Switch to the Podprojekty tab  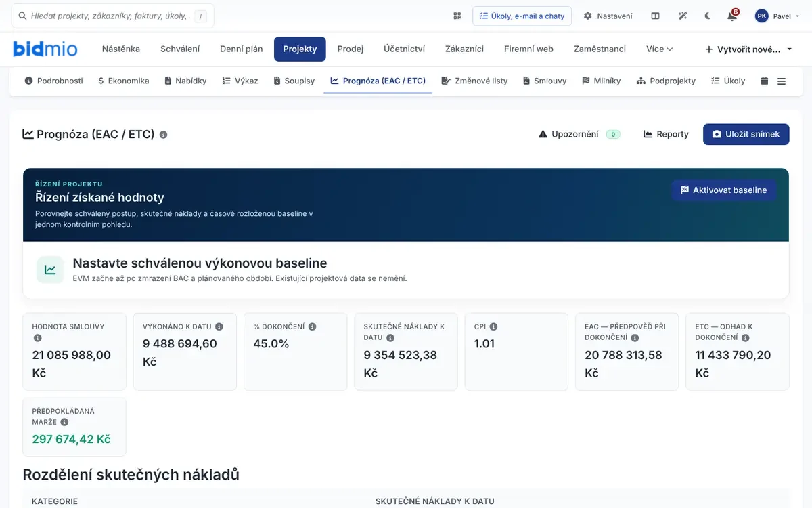click(x=666, y=81)
